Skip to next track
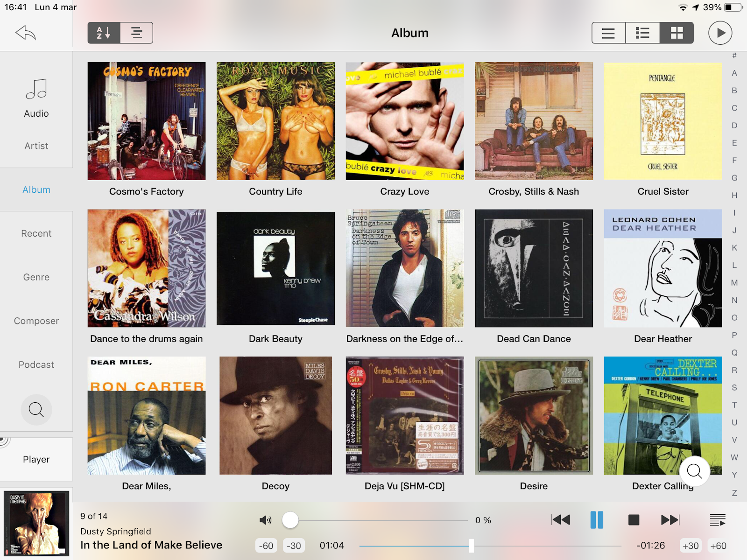The image size is (747, 560). click(670, 520)
